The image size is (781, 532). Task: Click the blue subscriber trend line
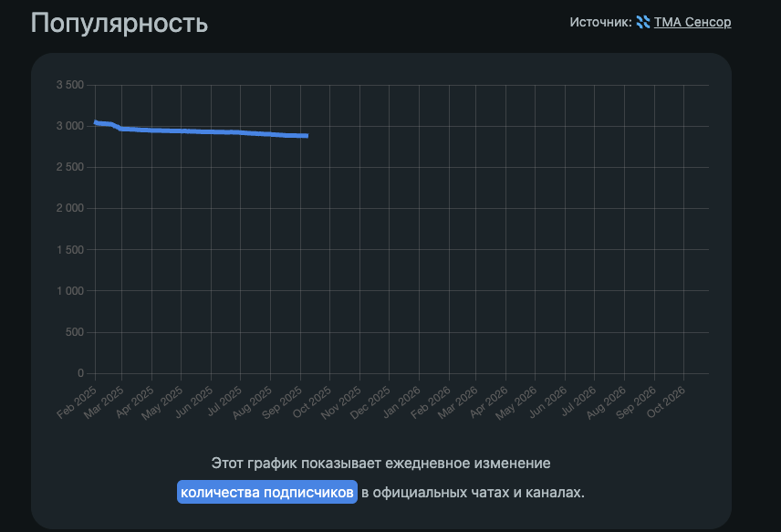click(x=202, y=131)
